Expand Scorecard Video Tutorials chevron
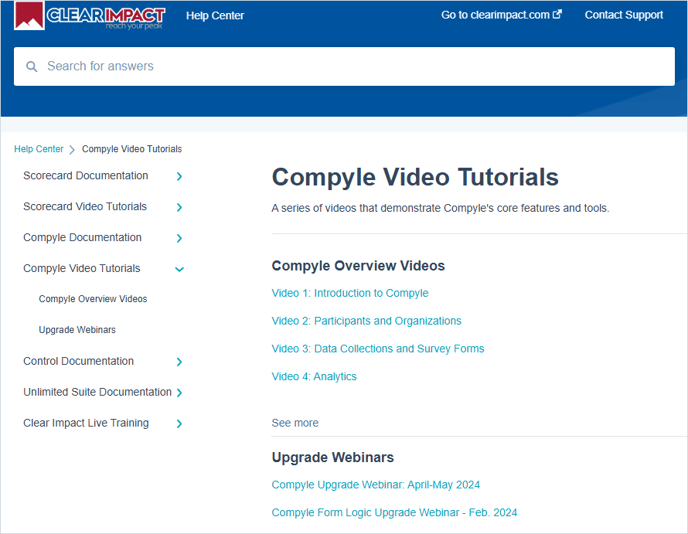 [x=179, y=207]
